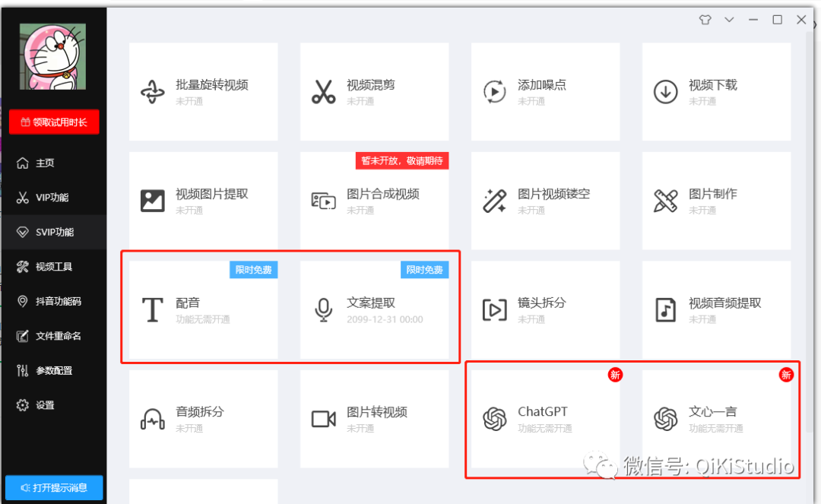Click the 领取试用时长 trial button
The image size is (821, 504).
click(54, 122)
